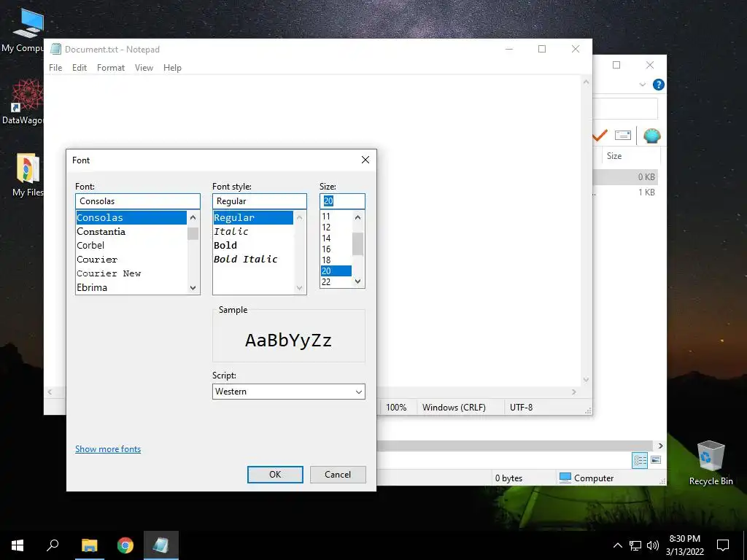Viewport: 747px width, 560px height.
Task: Open File Explorer from the taskbar
Action: pos(89,545)
